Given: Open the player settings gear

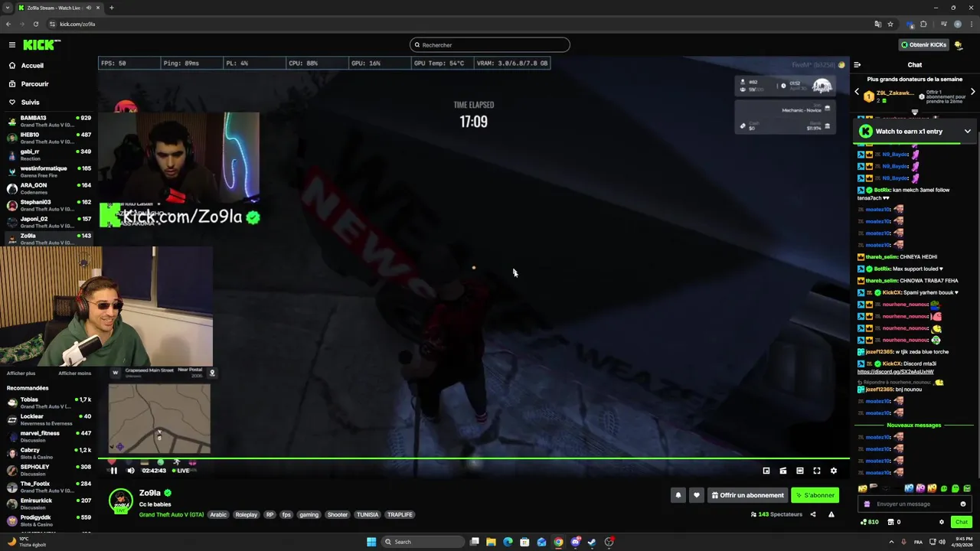Looking at the screenshot, I should point(834,471).
